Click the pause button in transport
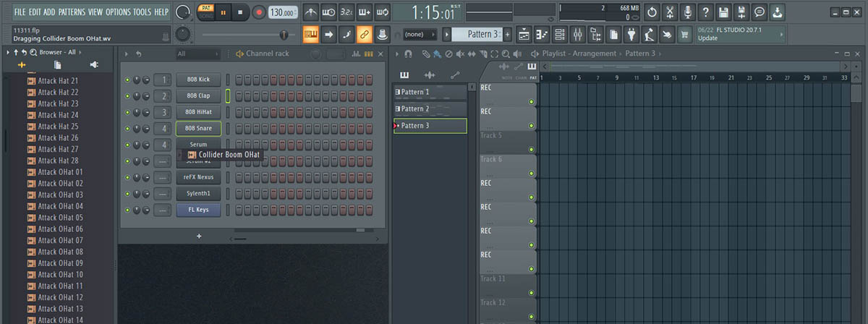868x324 pixels. 223,12
